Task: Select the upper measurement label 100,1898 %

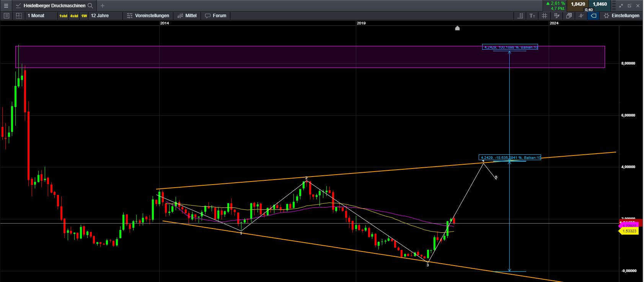Action: click(510, 47)
